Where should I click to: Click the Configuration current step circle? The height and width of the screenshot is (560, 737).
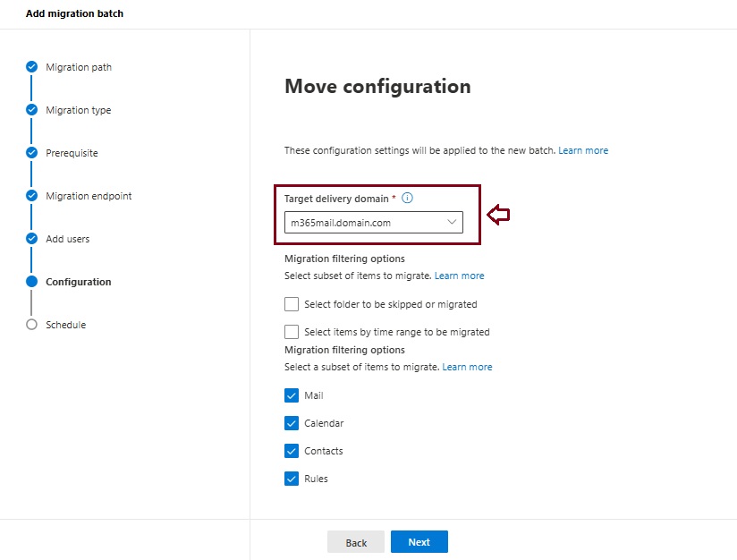click(31, 282)
